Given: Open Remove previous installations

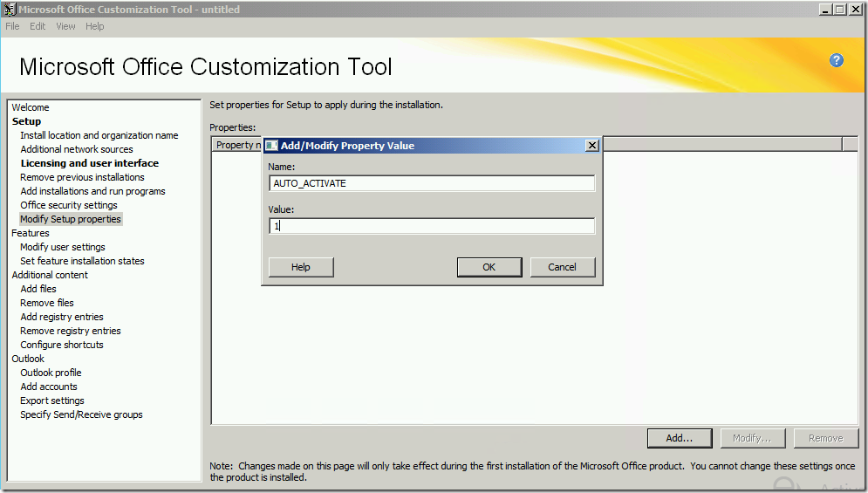Looking at the screenshot, I should 82,177.
